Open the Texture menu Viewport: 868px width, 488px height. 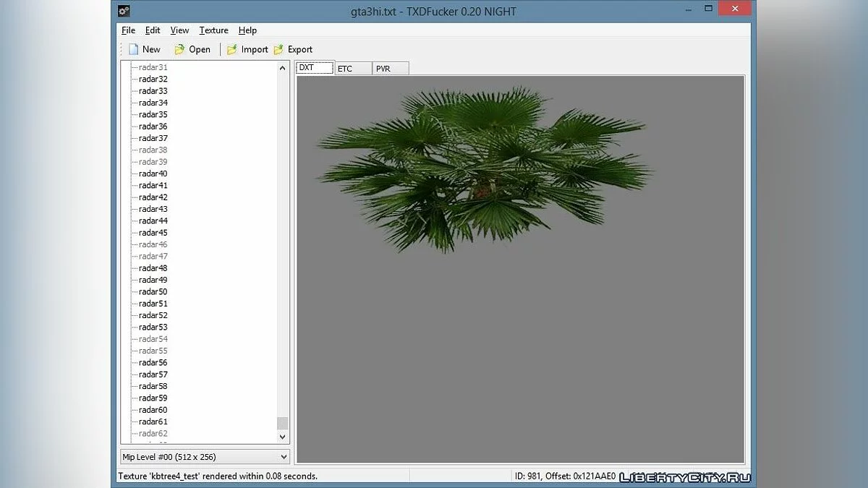[x=213, y=30]
